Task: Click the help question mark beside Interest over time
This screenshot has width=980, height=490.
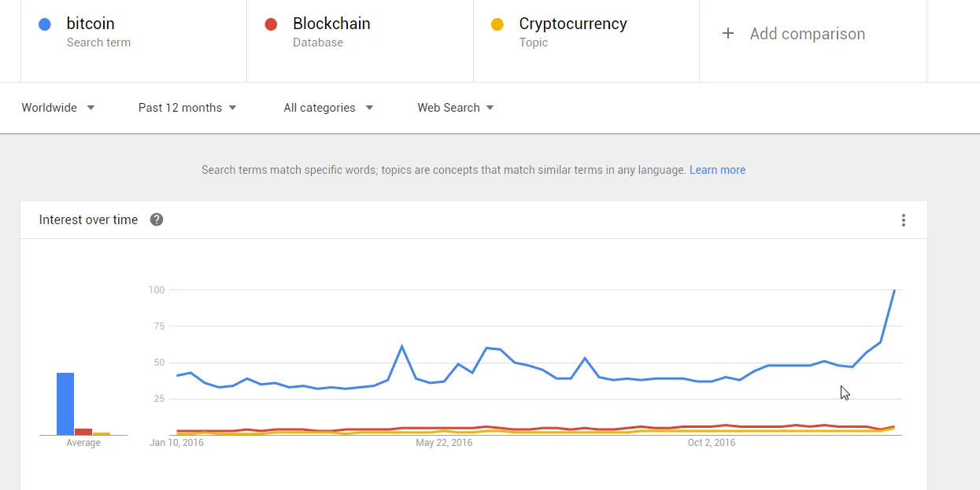Action: tap(157, 219)
